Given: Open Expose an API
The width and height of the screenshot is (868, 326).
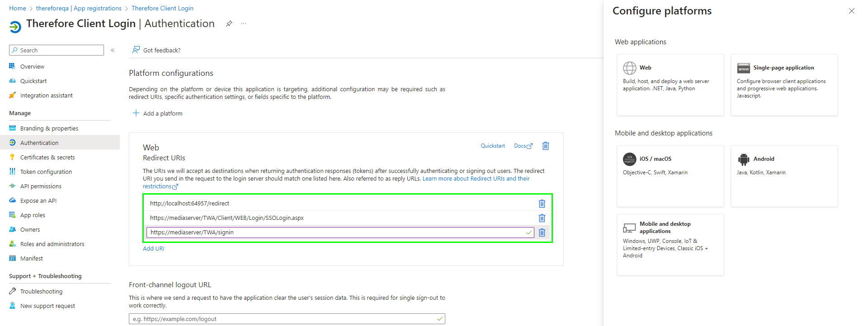Looking at the screenshot, I should pyautogui.click(x=38, y=200).
